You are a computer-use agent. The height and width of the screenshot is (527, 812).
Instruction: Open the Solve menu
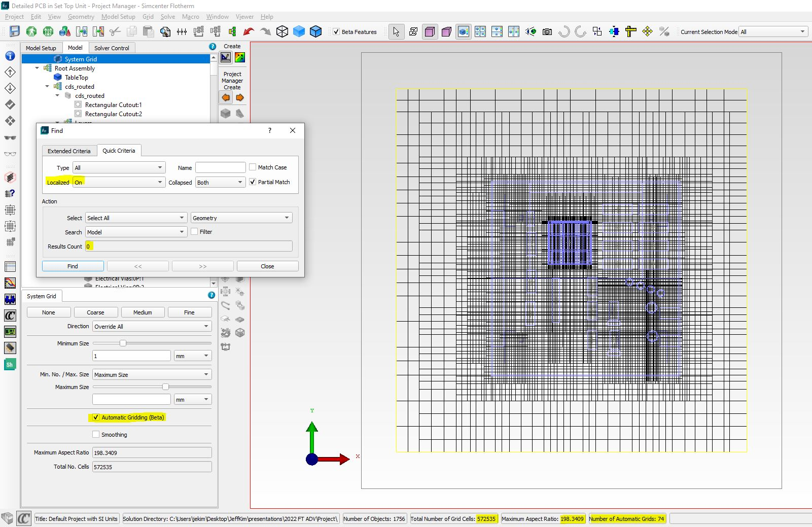point(167,17)
